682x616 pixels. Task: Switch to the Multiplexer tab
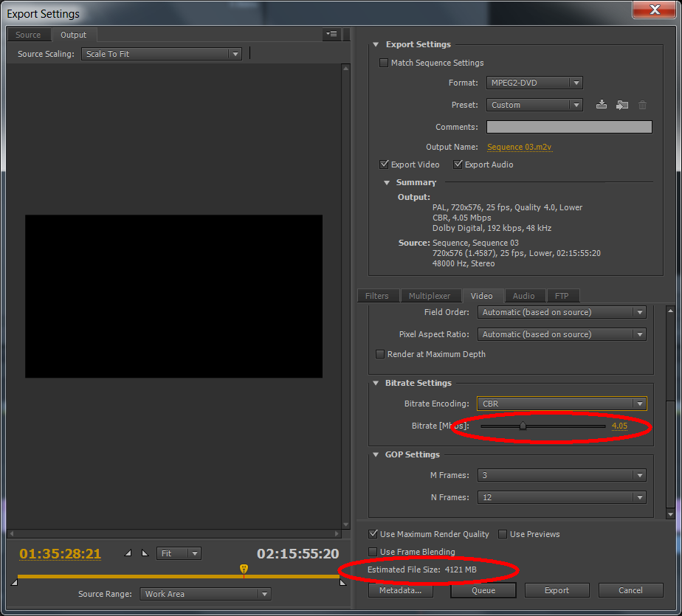click(430, 296)
